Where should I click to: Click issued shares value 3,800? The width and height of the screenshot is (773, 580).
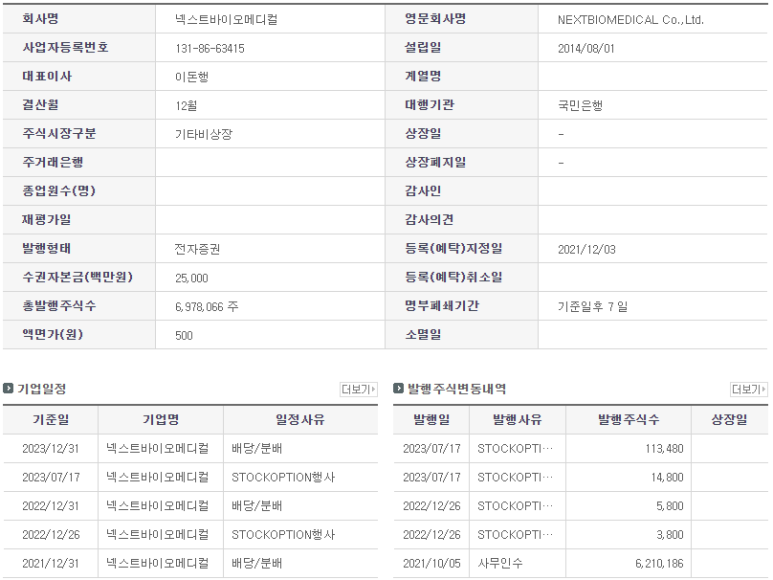tap(669, 535)
